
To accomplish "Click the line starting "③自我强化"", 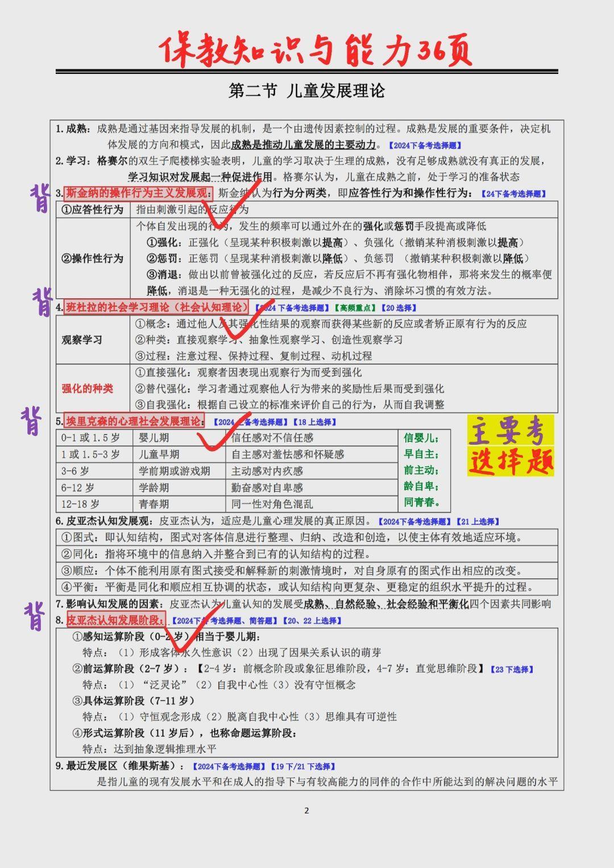I will click(x=289, y=405).
